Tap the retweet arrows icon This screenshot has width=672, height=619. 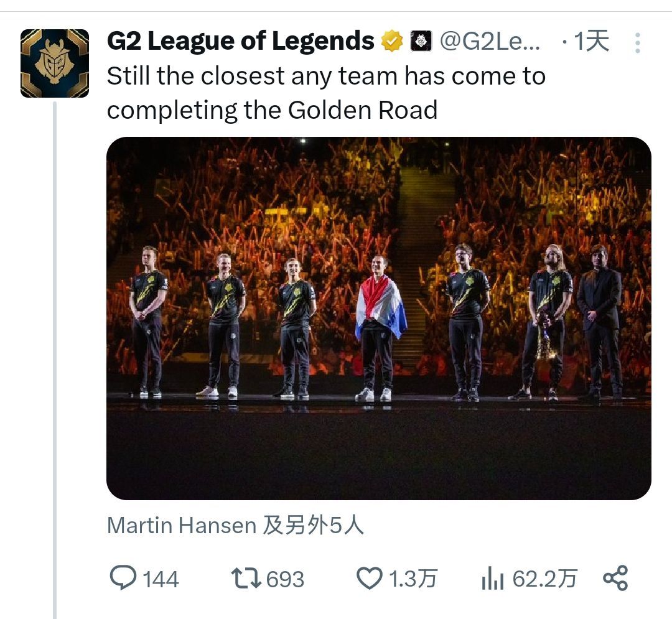(246, 578)
